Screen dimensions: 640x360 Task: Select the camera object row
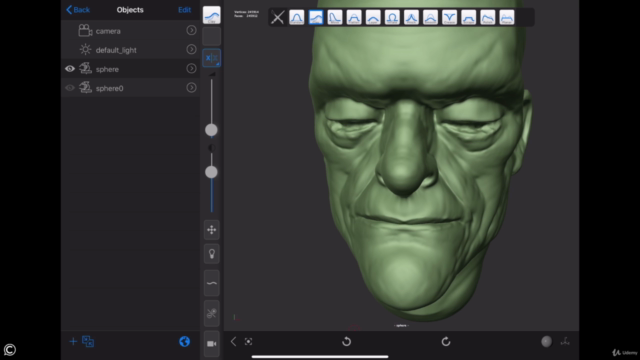(x=131, y=31)
